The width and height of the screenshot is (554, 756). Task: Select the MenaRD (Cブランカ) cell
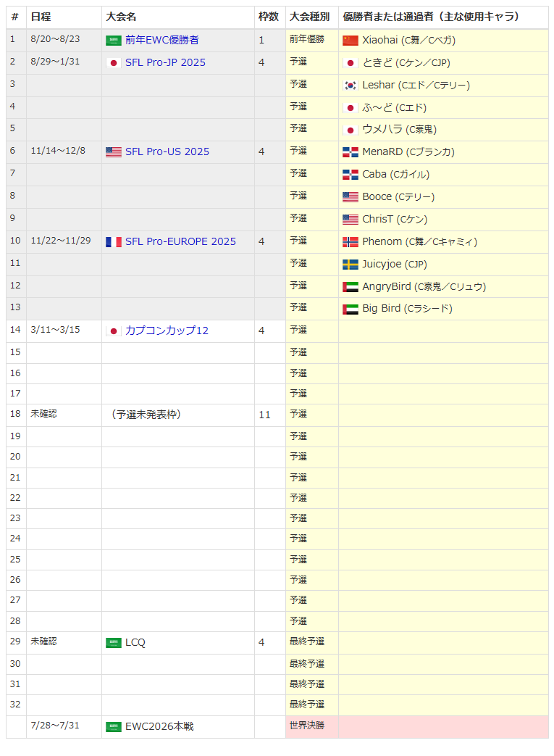pos(443,152)
